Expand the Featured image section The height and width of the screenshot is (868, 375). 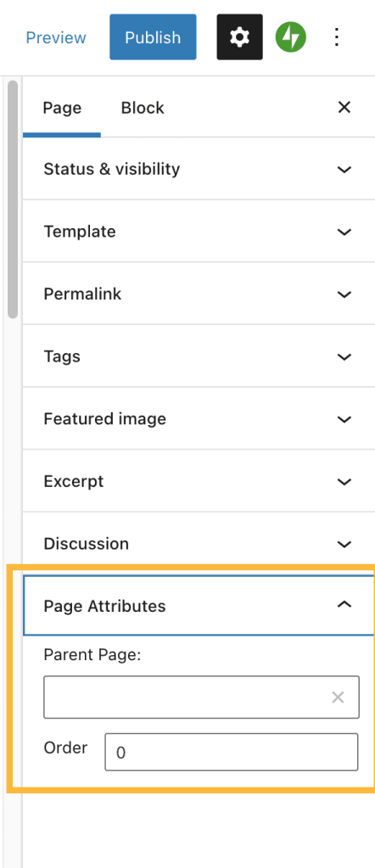pyautogui.click(x=199, y=419)
